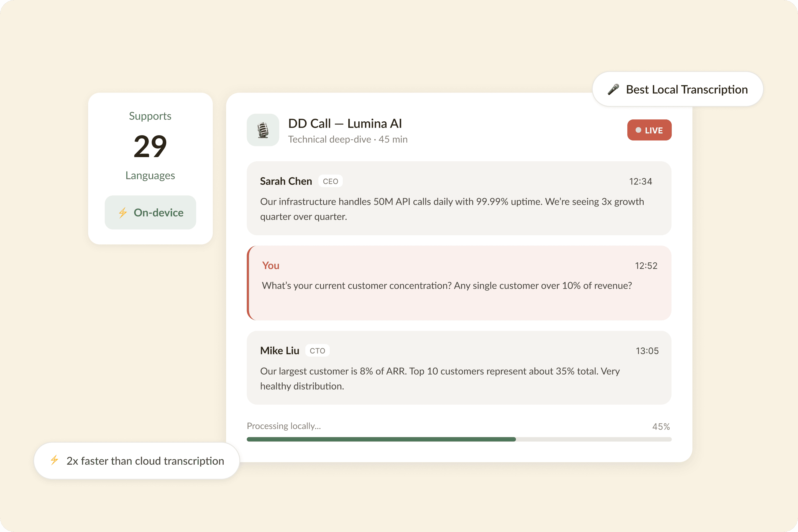The width and height of the screenshot is (798, 532).
Task: Click the lightning bolt beside 2x faster text
Action: [54, 461]
